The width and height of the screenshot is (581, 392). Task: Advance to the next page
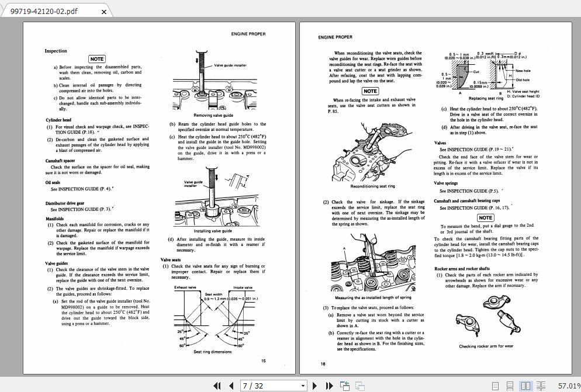tap(314, 386)
